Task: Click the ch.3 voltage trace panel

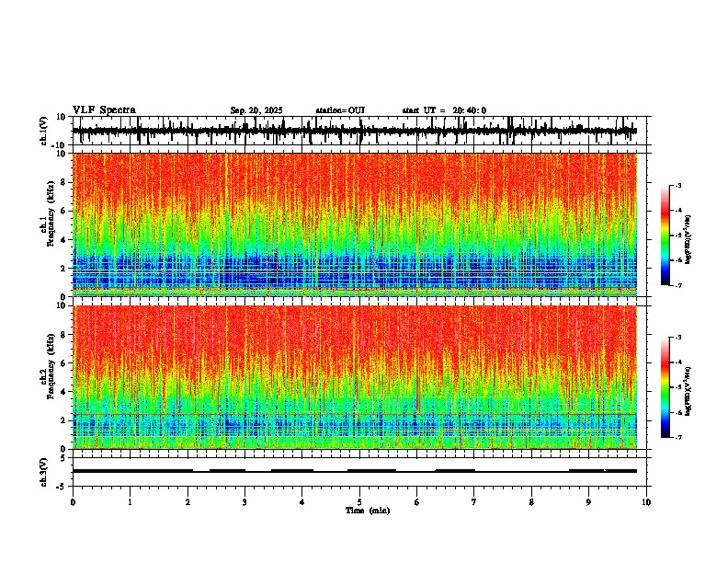Action: click(359, 472)
